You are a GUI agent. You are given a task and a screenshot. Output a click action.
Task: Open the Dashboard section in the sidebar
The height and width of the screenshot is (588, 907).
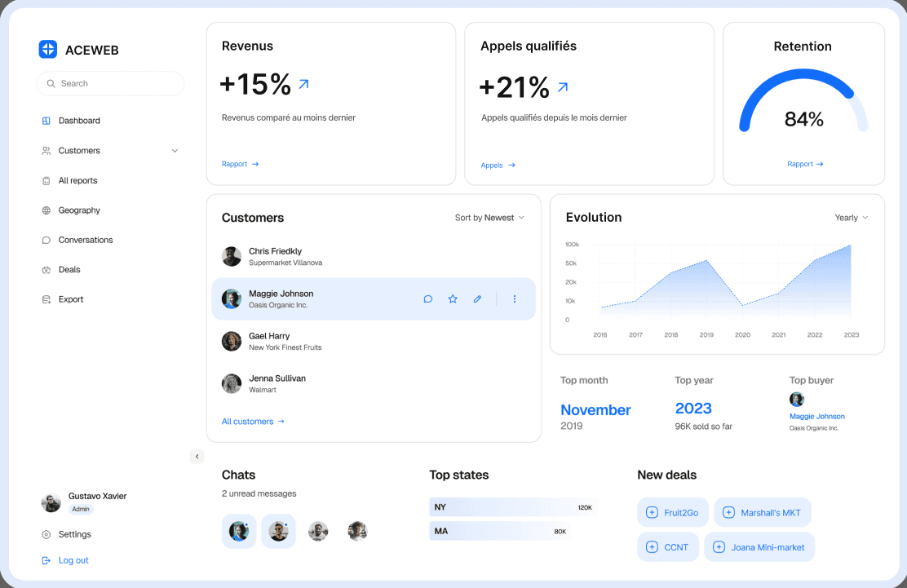[x=80, y=120]
